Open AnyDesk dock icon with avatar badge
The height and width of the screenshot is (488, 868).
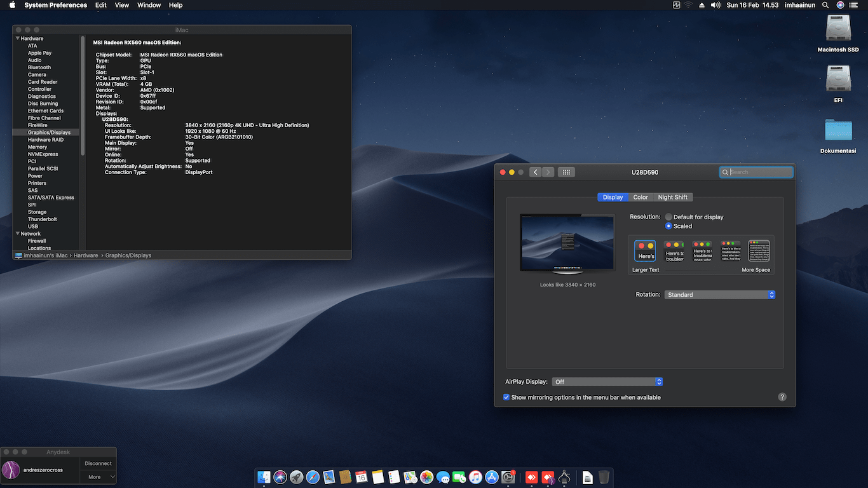click(x=548, y=477)
